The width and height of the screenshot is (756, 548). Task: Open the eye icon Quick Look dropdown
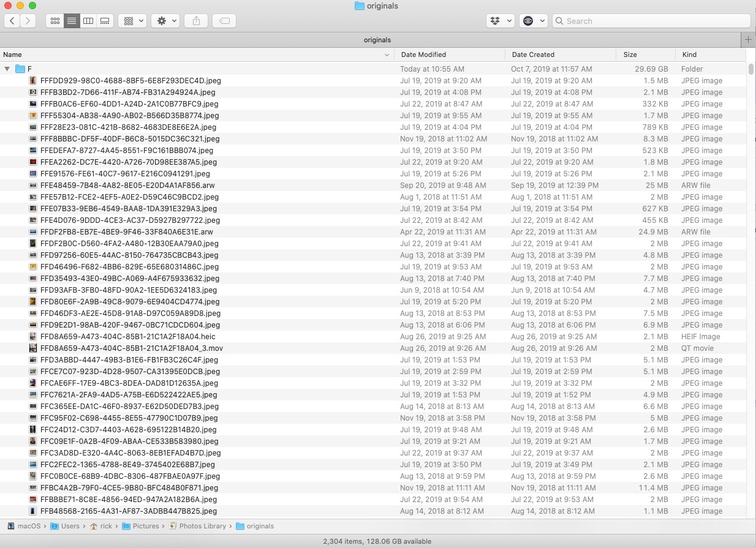(533, 21)
